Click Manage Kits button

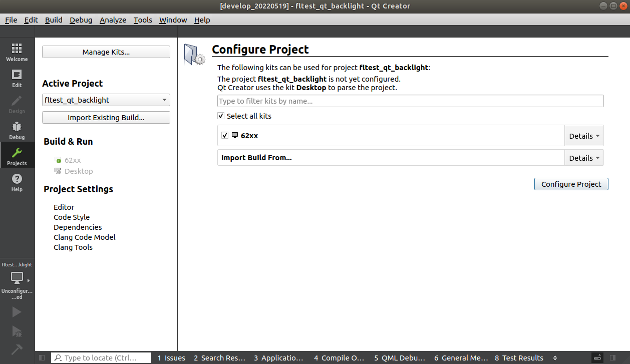click(x=106, y=52)
